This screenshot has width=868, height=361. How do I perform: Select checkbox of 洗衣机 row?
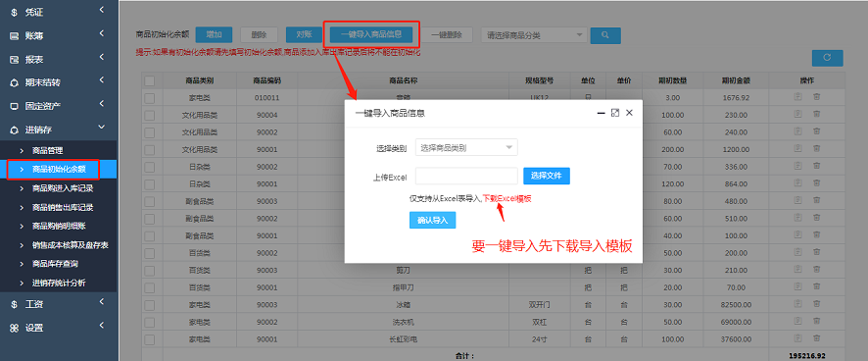[150, 322]
